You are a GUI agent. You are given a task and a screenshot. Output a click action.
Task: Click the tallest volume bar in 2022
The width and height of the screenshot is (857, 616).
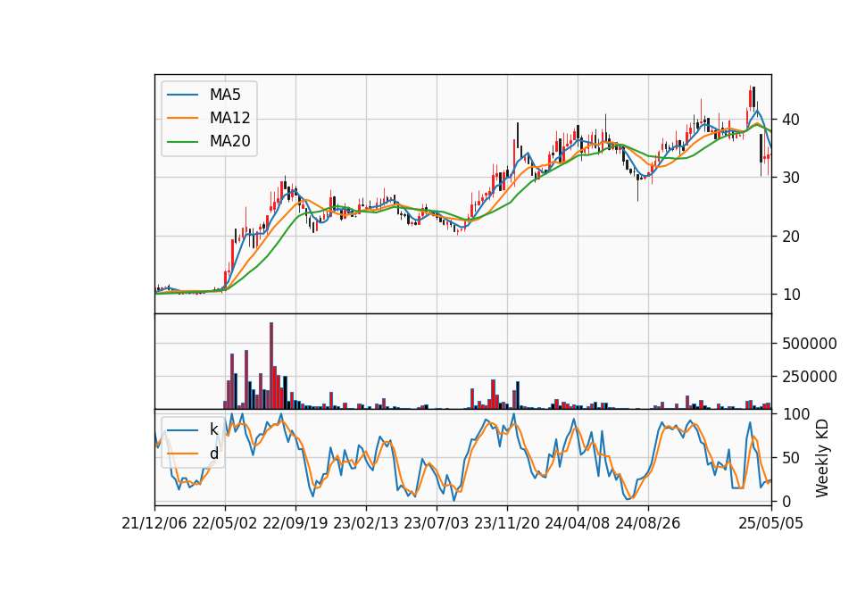pos(271,366)
